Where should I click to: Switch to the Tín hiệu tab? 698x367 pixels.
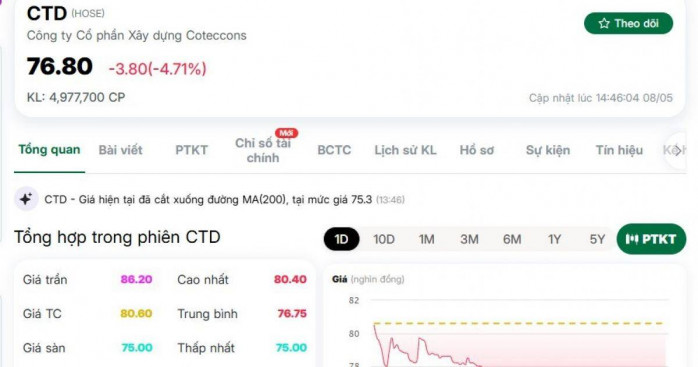(x=619, y=150)
